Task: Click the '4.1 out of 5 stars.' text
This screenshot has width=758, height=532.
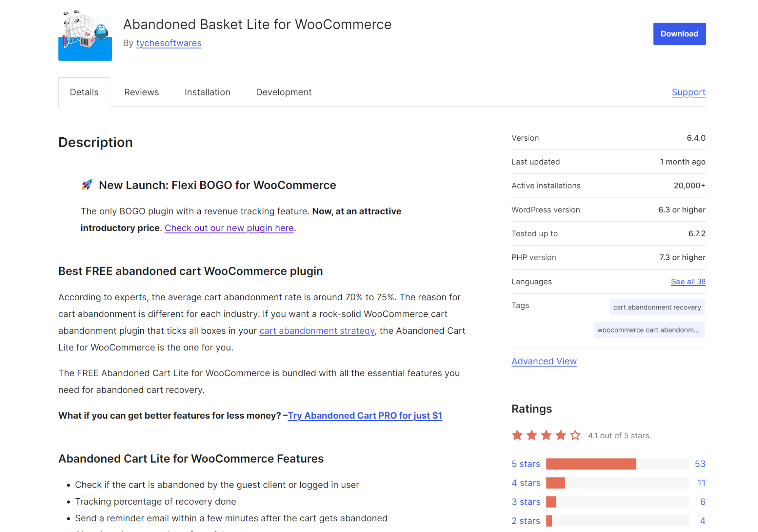Action: (x=619, y=435)
